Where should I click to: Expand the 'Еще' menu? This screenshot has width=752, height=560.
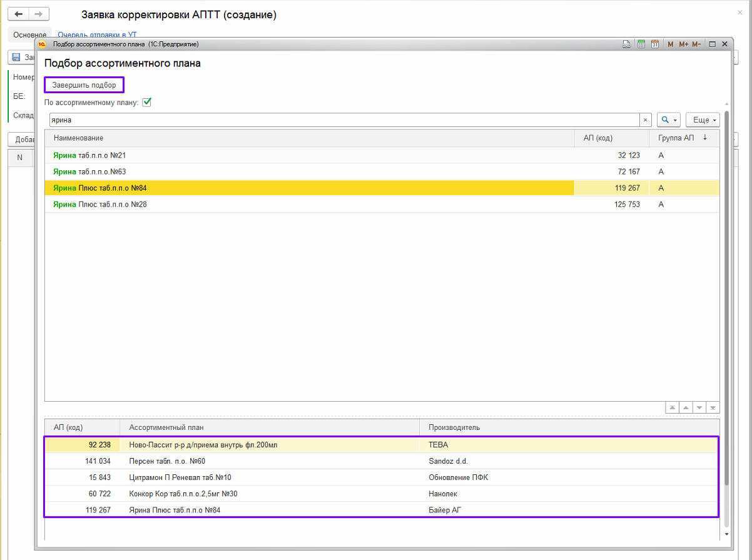[x=703, y=120]
